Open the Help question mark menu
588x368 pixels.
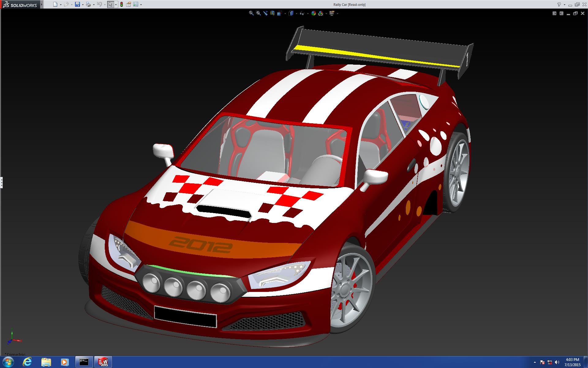tap(559, 4)
